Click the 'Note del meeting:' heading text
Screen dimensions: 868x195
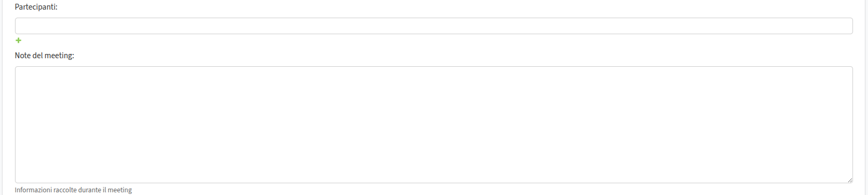pyautogui.click(x=44, y=56)
